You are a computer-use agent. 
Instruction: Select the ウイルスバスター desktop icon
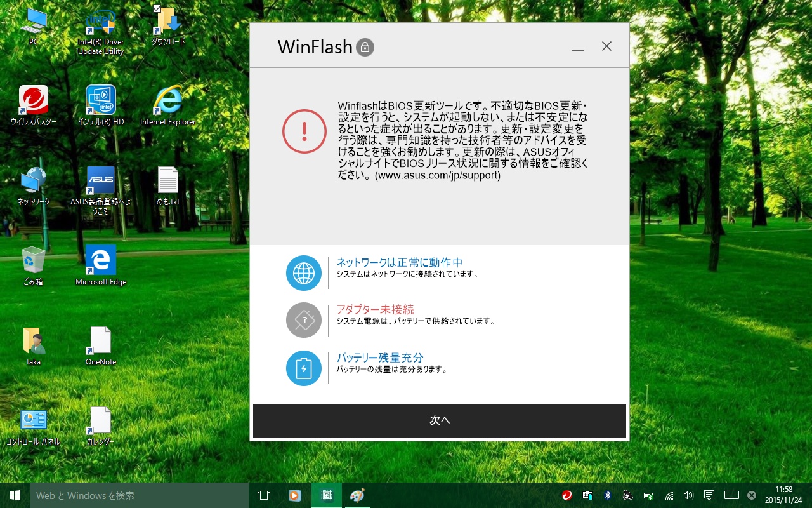click(34, 105)
